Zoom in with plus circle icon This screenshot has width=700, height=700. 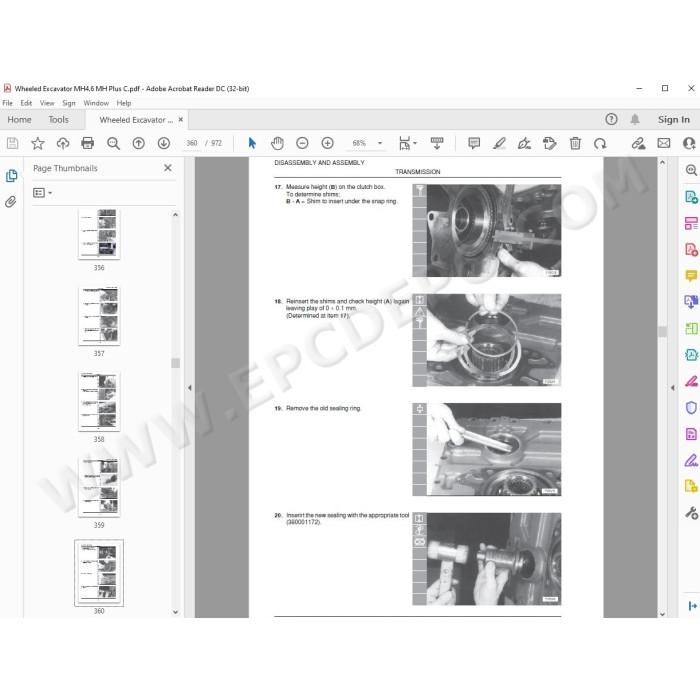(x=328, y=143)
